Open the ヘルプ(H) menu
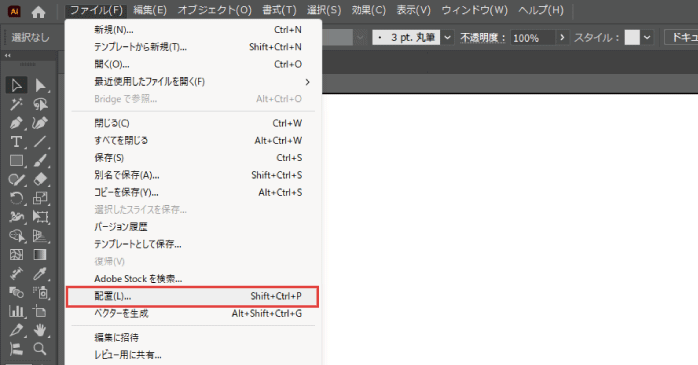Viewport: 698px width, 365px height. [541, 10]
